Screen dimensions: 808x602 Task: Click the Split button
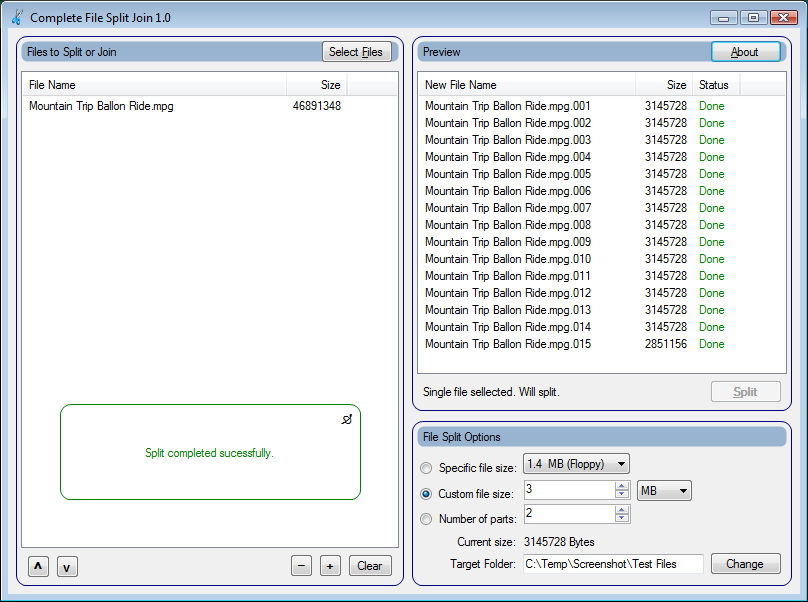(745, 392)
